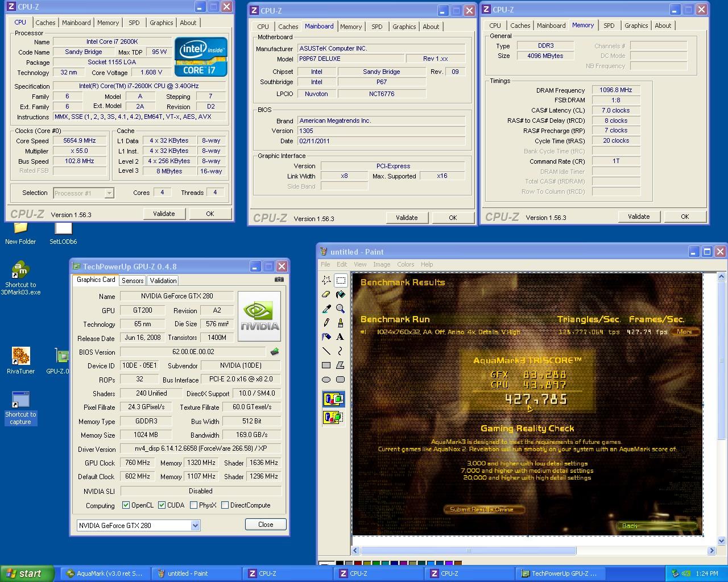The width and height of the screenshot is (728, 582).
Task: Switch to the Validation tab in GPU-Z
Action: point(163,281)
